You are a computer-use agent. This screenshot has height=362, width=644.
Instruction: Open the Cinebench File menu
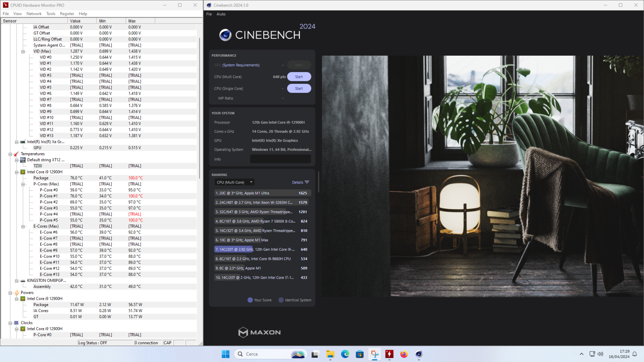(209, 14)
